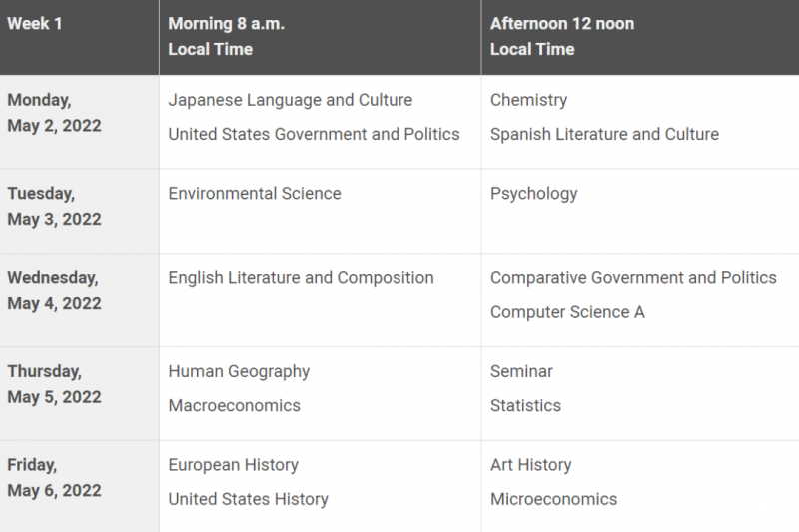Select the Microeconomics exam entry
Screen dimensions: 799x532
(554, 499)
